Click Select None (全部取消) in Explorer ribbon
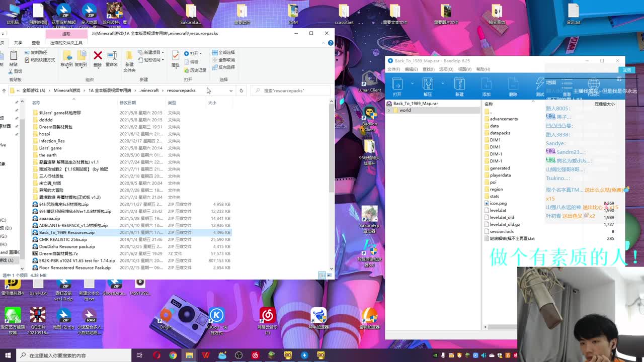The height and width of the screenshot is (362, 644). (223, 60)
